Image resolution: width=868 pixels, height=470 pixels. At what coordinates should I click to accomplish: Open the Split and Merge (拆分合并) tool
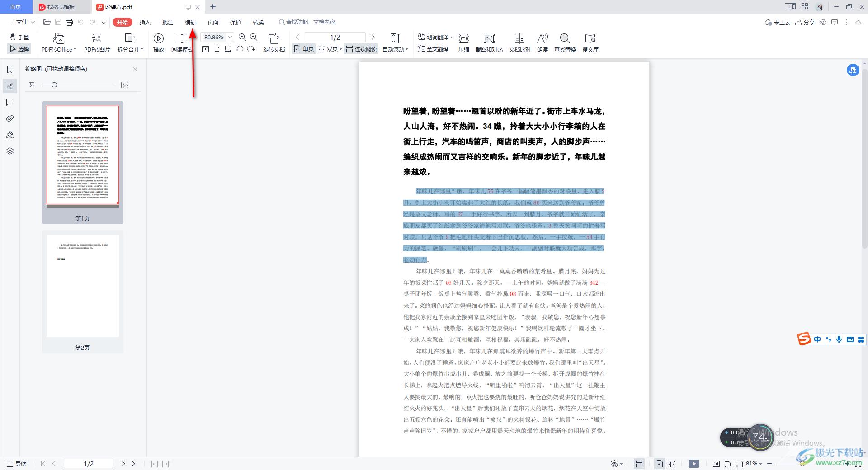click(x=130, y=43)
